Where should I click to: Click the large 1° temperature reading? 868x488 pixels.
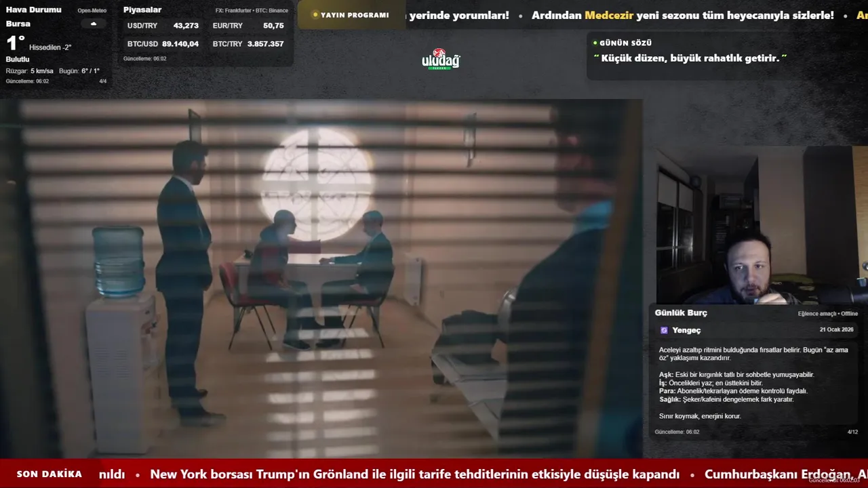coord(15,43)
